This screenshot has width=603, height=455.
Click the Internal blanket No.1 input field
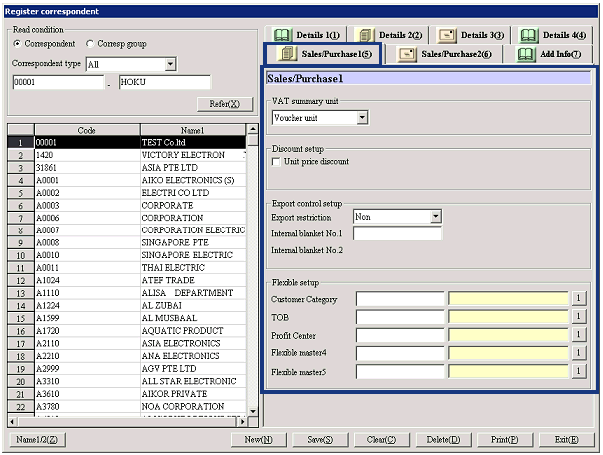tap(397, 234)
